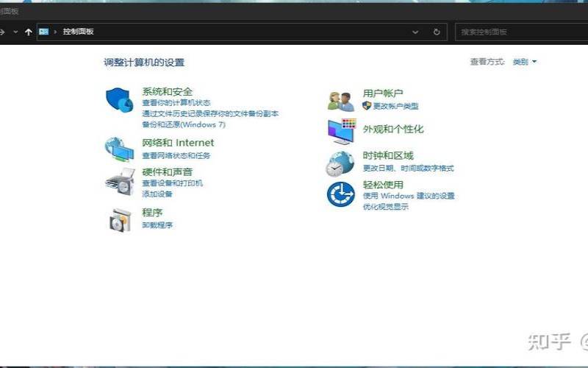Screen dimensions: 588x368
Task: Open the 轻松使用 blue circle icon
Action: [x=340, y=194]
